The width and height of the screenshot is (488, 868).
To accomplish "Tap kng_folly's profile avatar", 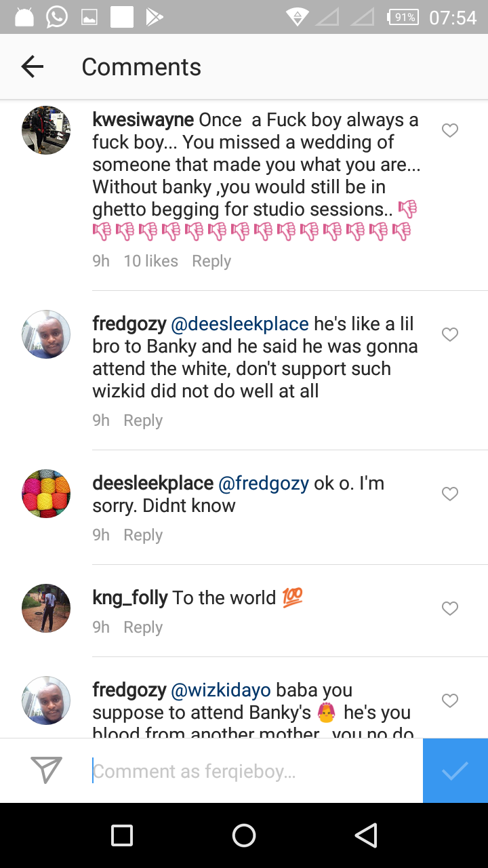I will point(46,608).
